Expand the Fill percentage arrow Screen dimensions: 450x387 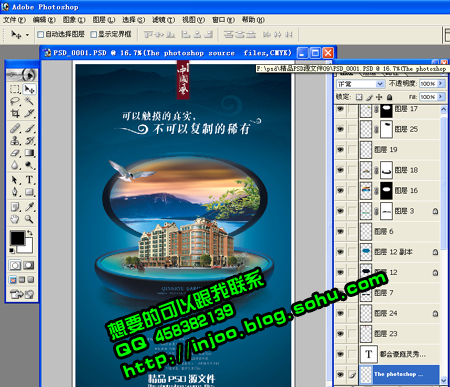[441, 97]
